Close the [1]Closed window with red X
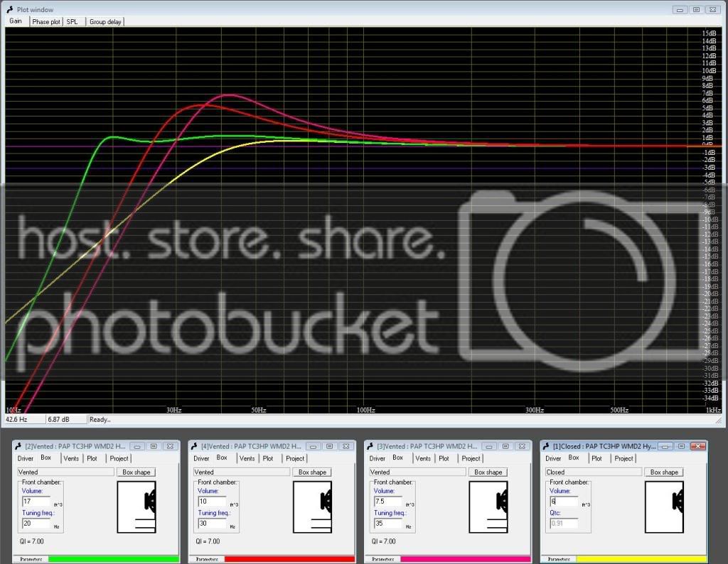This screenshot has width=728, height=564. pyautogui.click(x=698, y=446)
